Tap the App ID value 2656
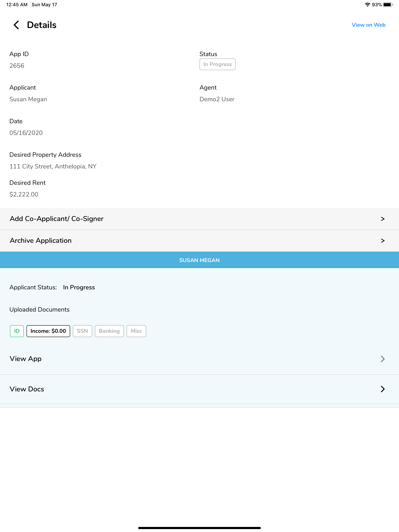 (x=17, y=66)
